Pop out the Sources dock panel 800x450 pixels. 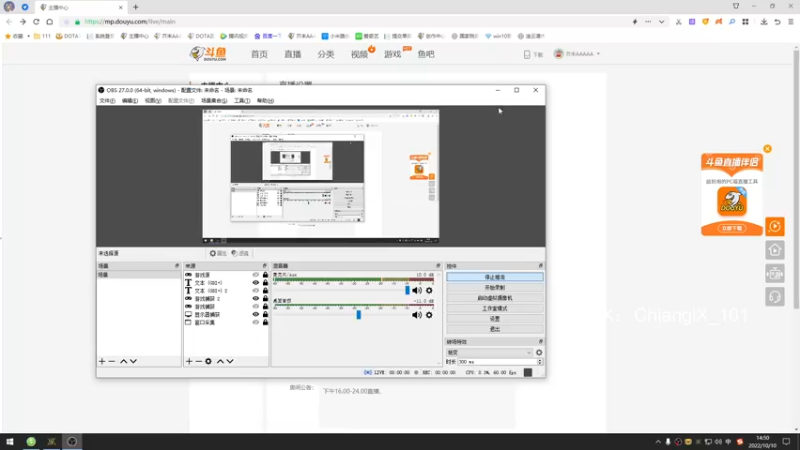(264, 266)
